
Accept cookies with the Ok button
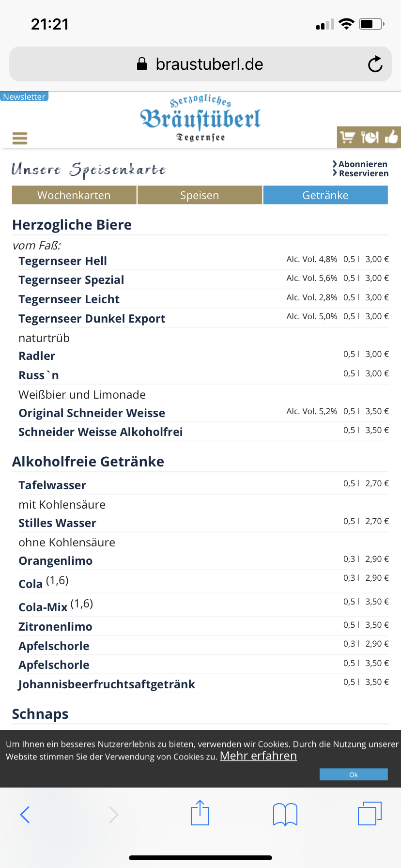pyautogui.click(x=354, y=775)
